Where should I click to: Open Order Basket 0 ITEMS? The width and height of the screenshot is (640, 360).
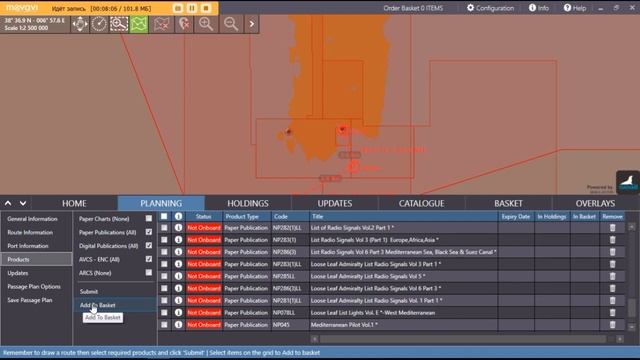413,8
